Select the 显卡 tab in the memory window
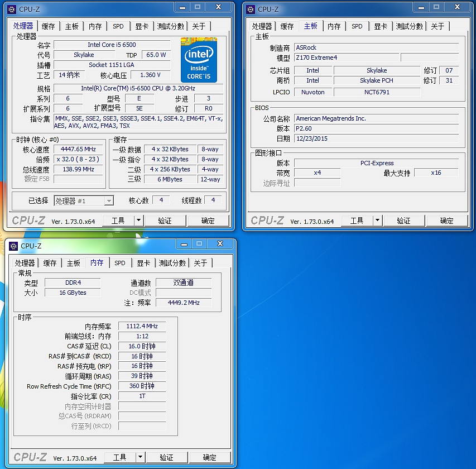The height and width of the screenshot is (469, 476). pos(143,263)
